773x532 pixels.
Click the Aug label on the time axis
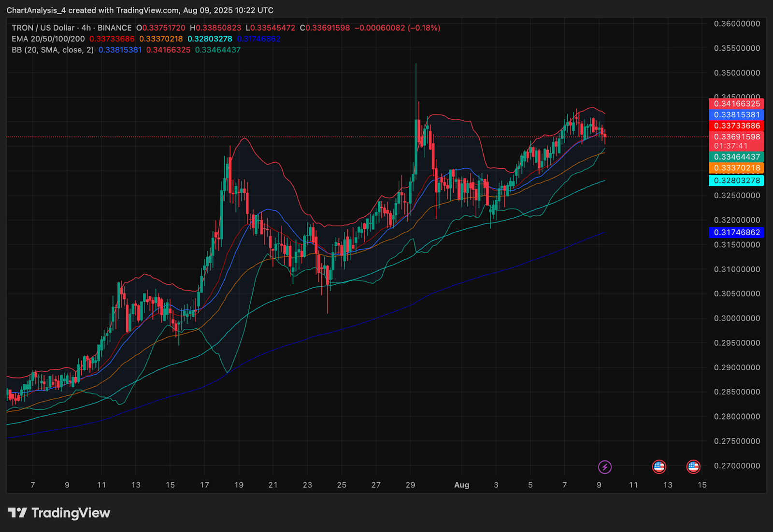coord(462,485)
